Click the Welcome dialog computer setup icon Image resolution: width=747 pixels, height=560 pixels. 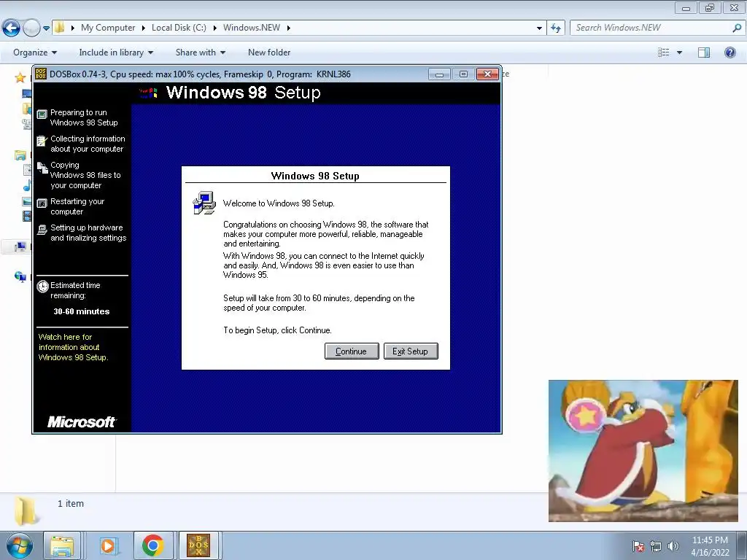coord(204,203)
